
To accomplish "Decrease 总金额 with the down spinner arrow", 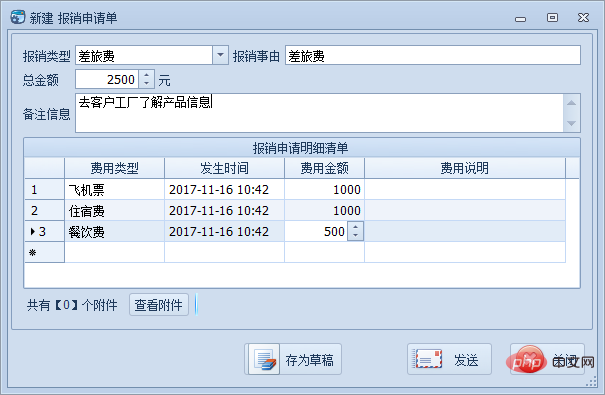I will [x=147, y=84].
